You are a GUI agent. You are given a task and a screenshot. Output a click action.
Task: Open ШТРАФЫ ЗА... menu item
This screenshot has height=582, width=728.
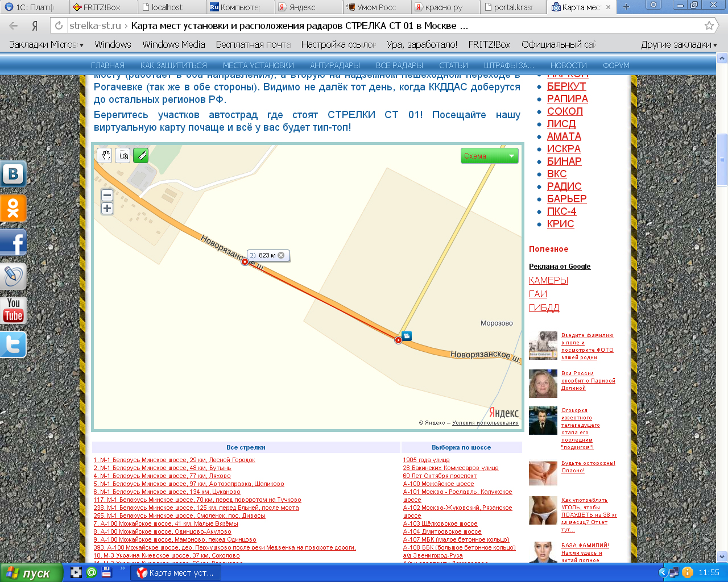click(509, 65)
